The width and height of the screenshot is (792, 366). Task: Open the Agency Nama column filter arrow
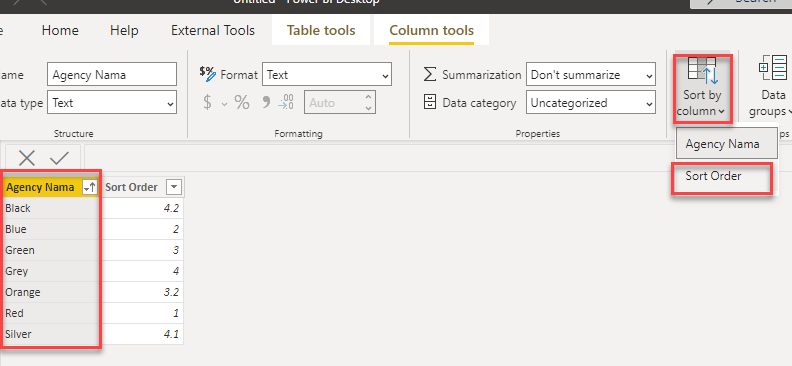(x=90, y=187)
